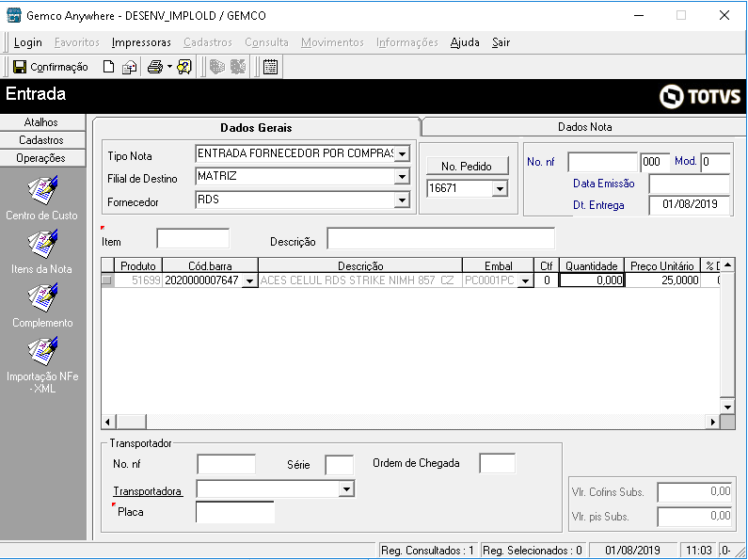Click the copy documents toolbar icon
The height and width of the screenshot is (560, 748).
pos(129,67)
